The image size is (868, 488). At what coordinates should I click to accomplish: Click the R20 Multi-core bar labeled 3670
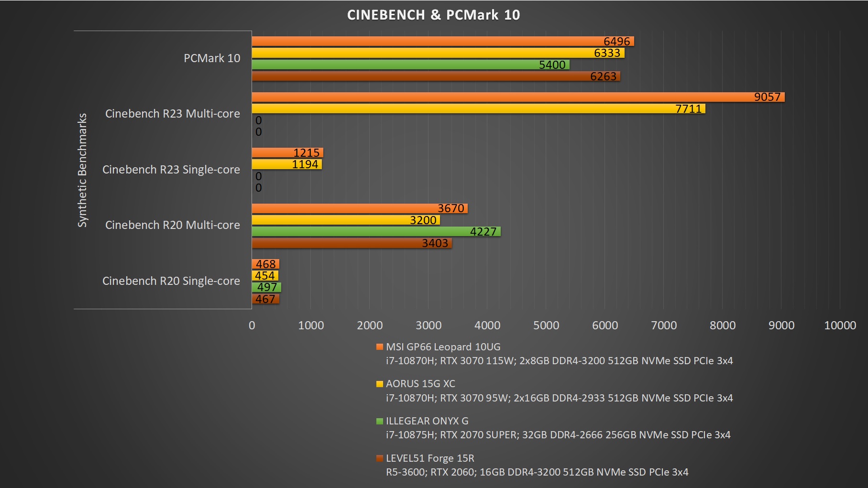click(360, 208)
